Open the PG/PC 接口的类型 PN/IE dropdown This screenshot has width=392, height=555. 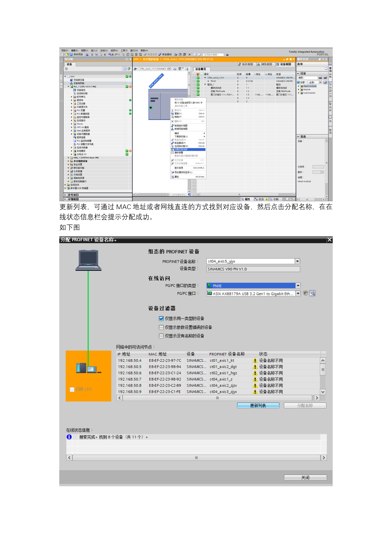point(298,286)
